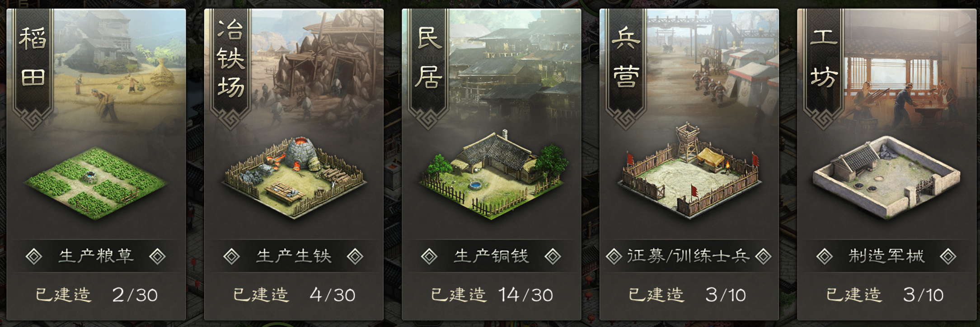The image size is (980, 327).
Task: Select the residential house building icon
Action: point(492,176)
